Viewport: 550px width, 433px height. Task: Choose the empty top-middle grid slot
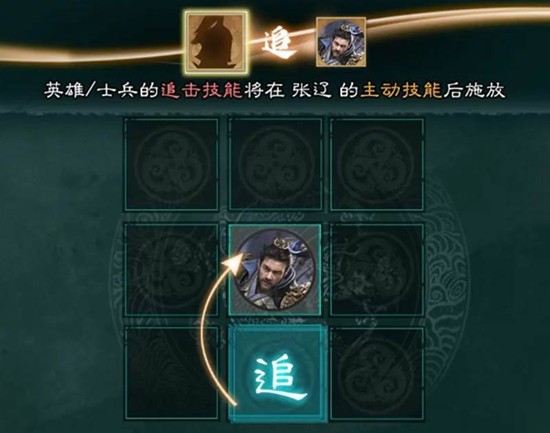point(275,164)
